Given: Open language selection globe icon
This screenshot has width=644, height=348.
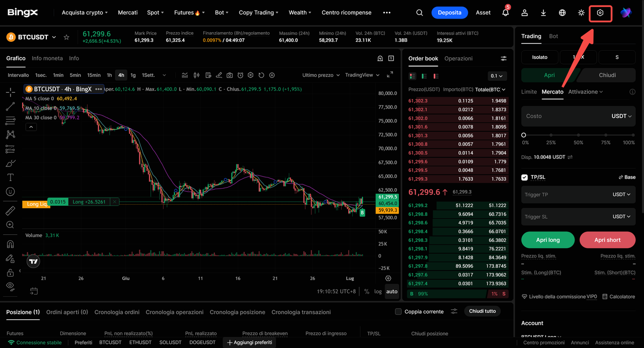Looking at the screenshot, I should (562, 13).
